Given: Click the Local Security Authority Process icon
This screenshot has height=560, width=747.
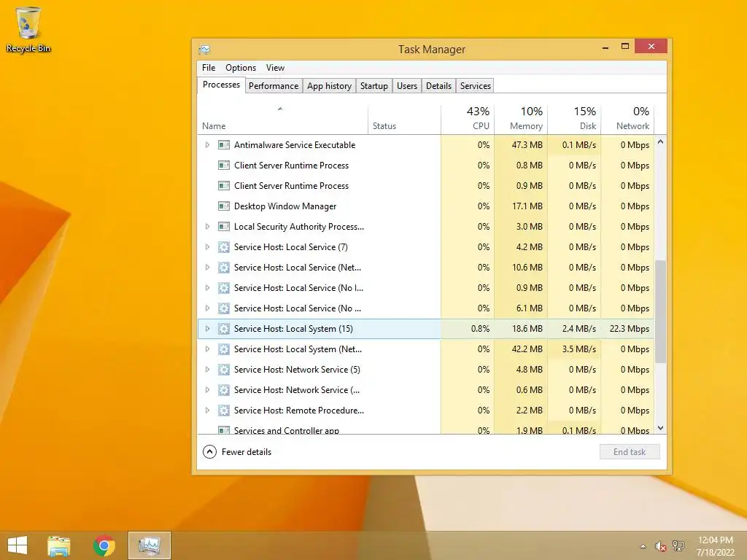Looking at the screenshot, I should pyautogui.click(x=223, y=227).
